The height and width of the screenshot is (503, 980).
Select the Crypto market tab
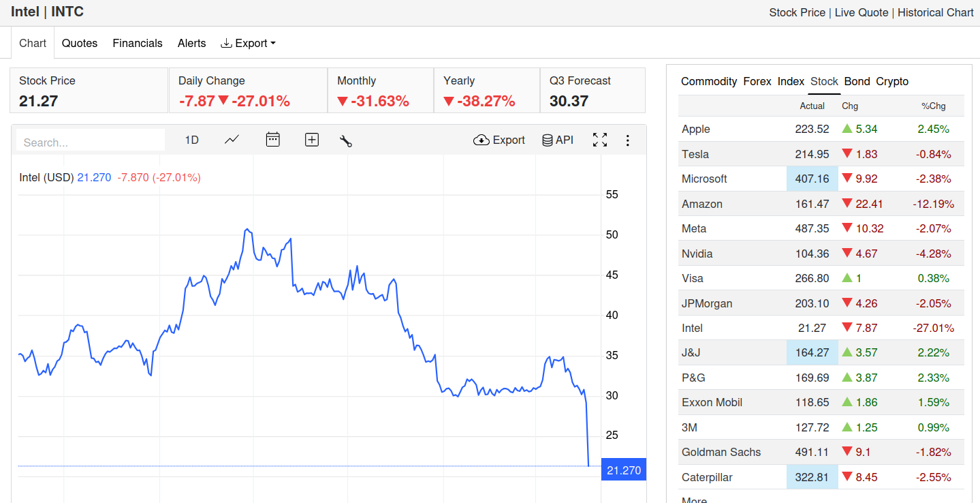(x=892, y=81)
